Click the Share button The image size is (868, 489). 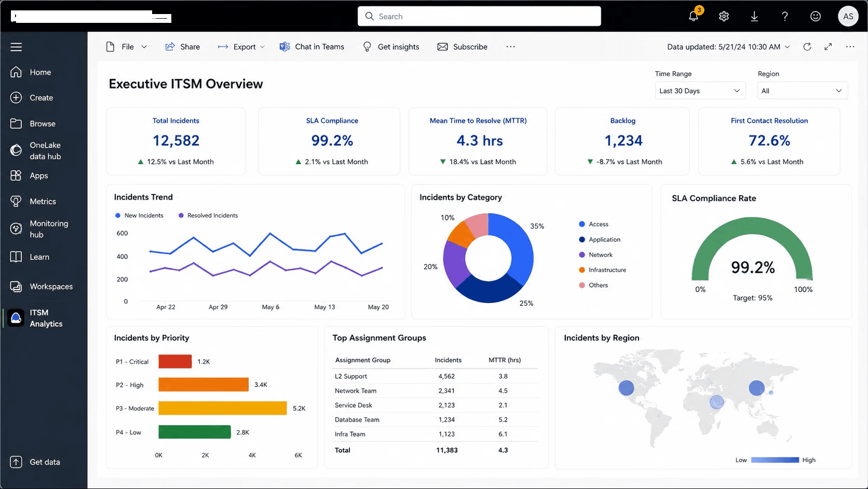tap(182, 47)
